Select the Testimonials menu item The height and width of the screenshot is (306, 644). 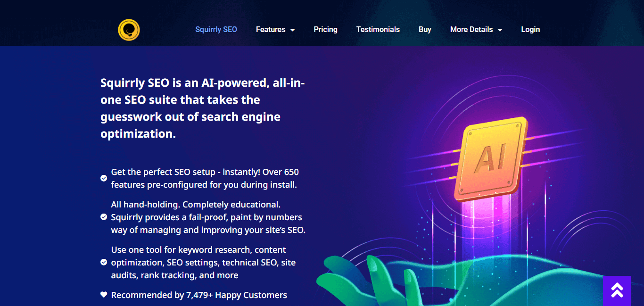tap(378, 29)
